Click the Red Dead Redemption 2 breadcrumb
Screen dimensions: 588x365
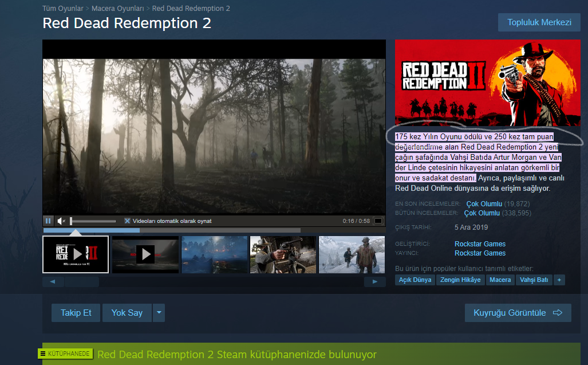tap(191, 8)
